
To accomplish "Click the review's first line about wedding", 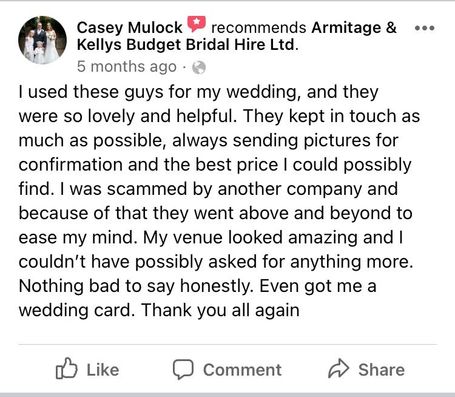I will [x=199, y=92].
